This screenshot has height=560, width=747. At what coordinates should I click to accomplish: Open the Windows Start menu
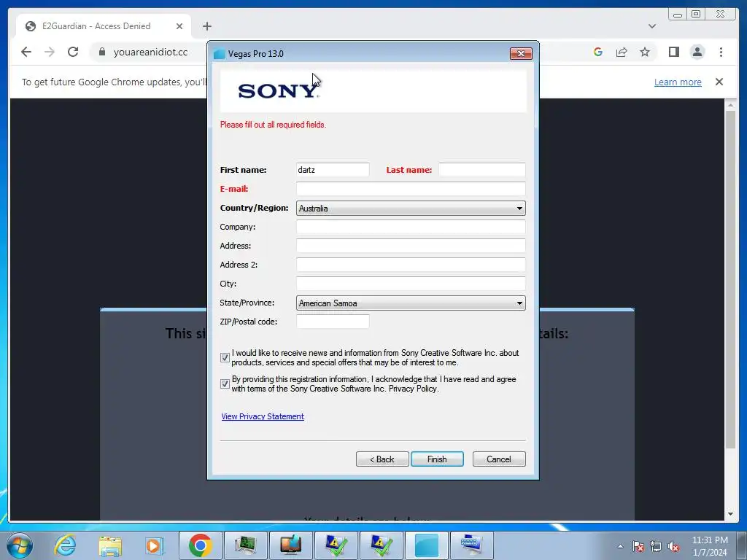(x=20, y=545)
